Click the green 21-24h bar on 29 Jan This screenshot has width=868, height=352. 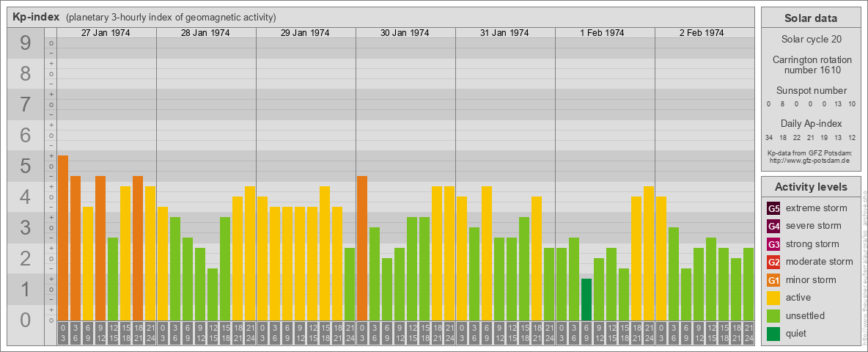pyautogui.click(x=350, y=284)
